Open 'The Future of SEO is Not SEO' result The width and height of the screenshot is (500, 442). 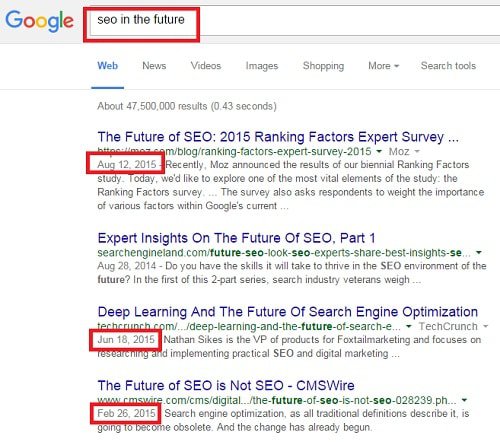(x=226, y=386)
